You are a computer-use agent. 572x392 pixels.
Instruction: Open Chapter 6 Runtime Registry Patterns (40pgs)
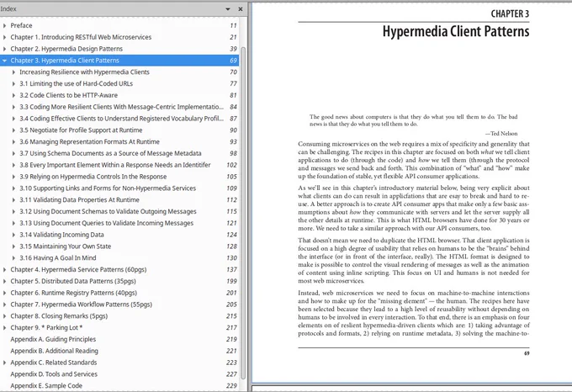click(x=74, y=293)
